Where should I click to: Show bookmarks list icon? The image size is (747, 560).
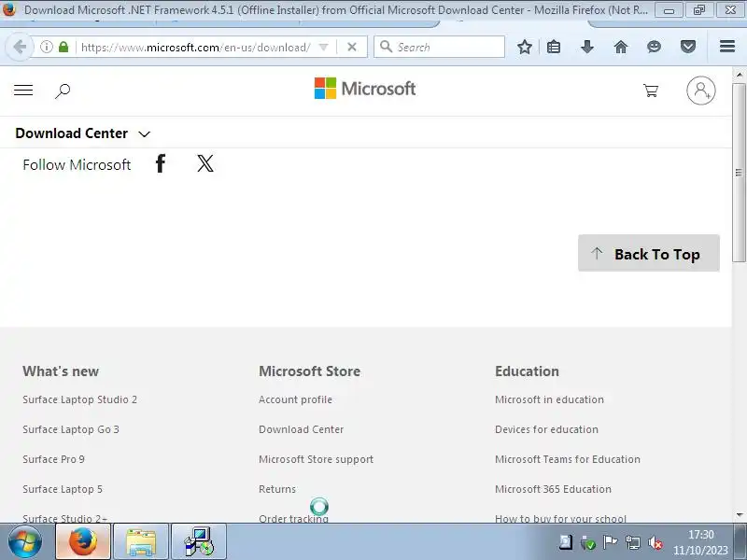(x=554, y=47)
